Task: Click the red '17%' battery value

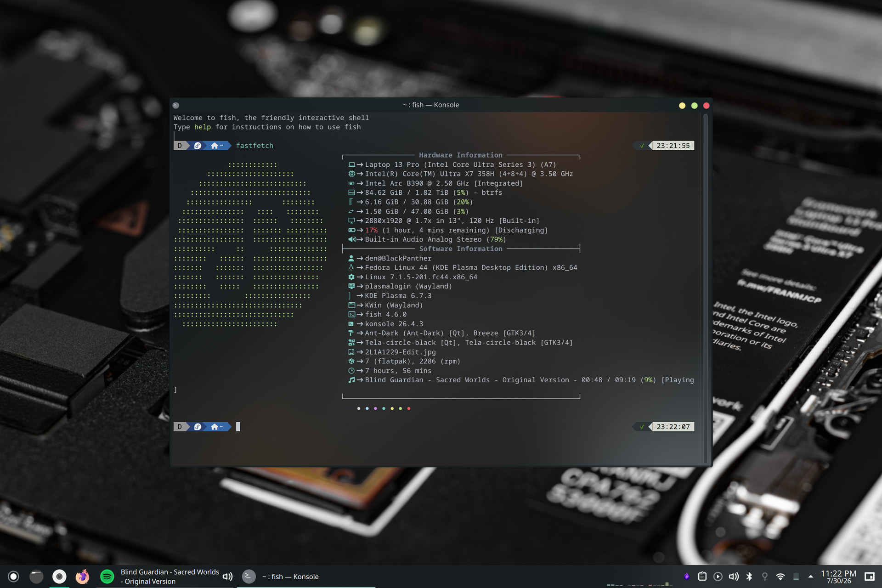Action: pyautogui.click(x=371, y=231)
